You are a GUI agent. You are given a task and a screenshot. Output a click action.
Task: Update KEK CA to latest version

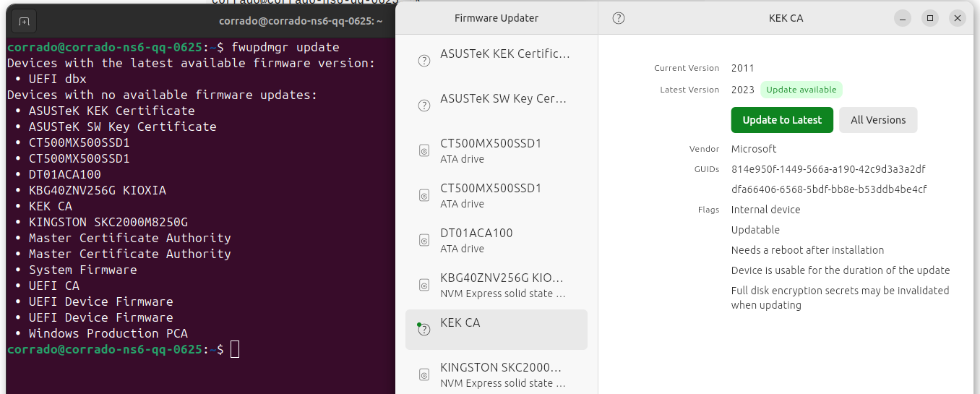pyautogui.click(x=782, y=120)
